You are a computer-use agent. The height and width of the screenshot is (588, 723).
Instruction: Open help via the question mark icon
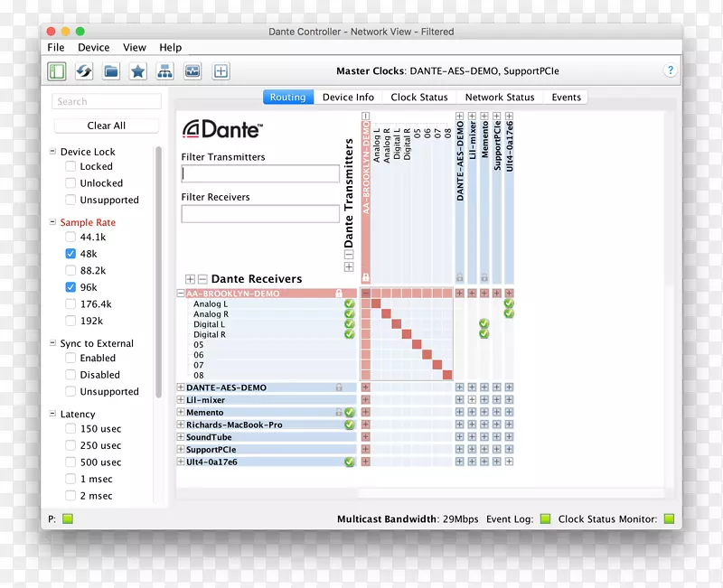670,70
